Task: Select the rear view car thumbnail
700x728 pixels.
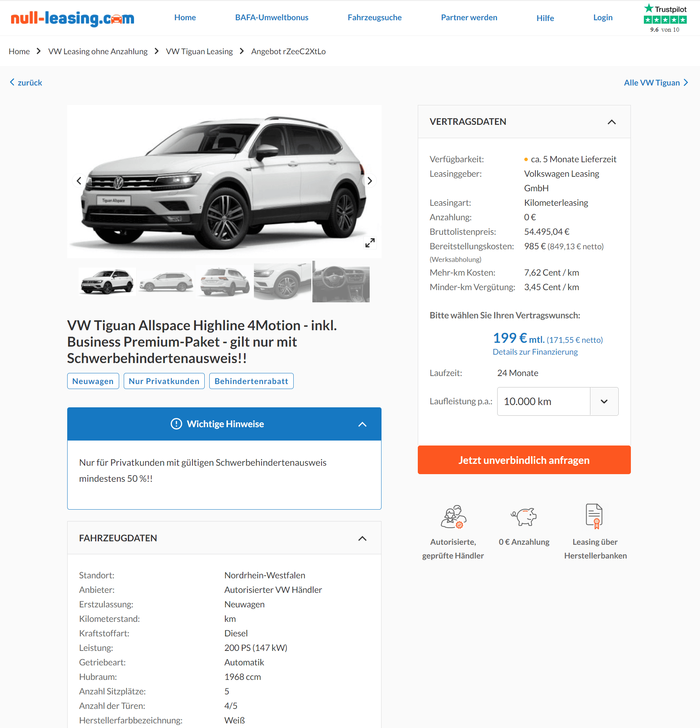Action: (x=225, y=282)
